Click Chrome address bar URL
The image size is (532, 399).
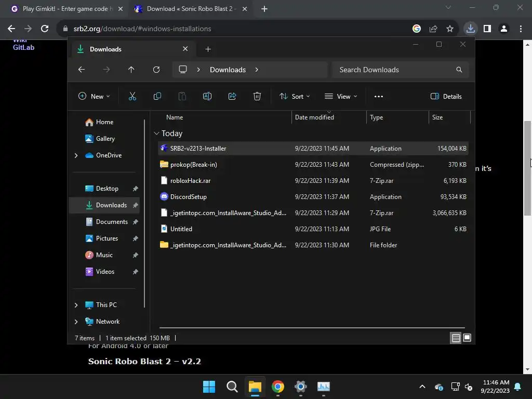142,29
